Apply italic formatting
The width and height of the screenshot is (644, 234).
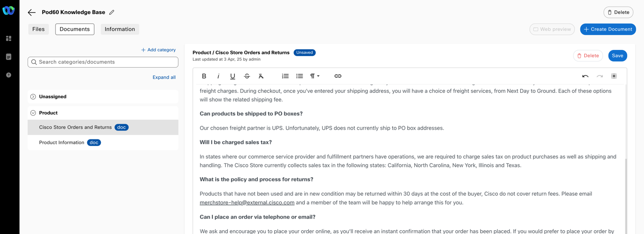coord(218,76)
